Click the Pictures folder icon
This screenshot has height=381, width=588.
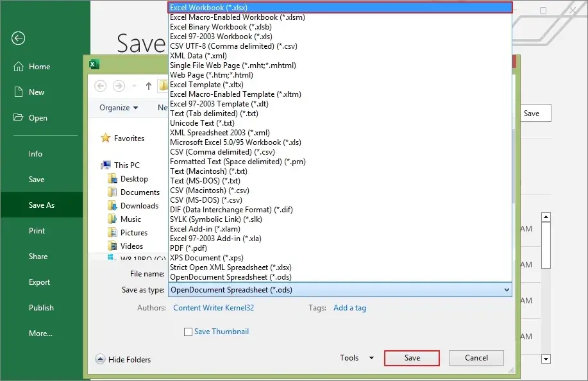(112, 232)
